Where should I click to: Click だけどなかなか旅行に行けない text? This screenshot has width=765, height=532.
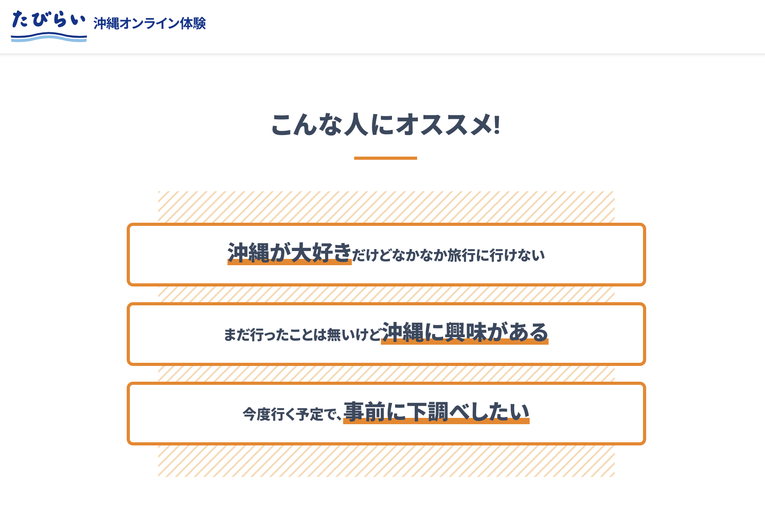coord(448,255)
